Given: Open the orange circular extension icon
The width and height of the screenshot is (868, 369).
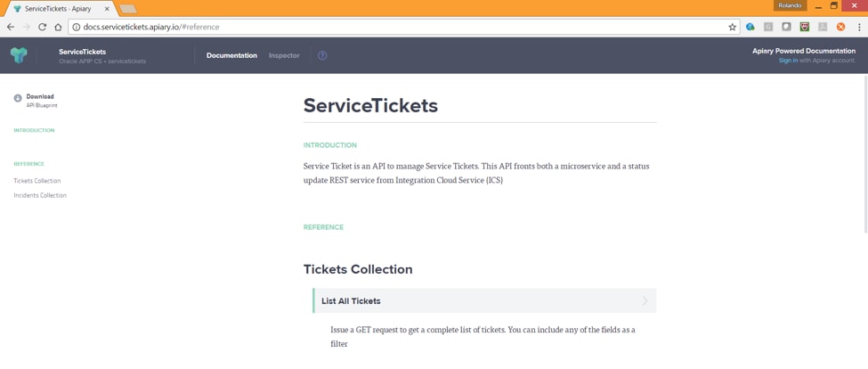Looking at the screenshot, I should click(840, 27).
